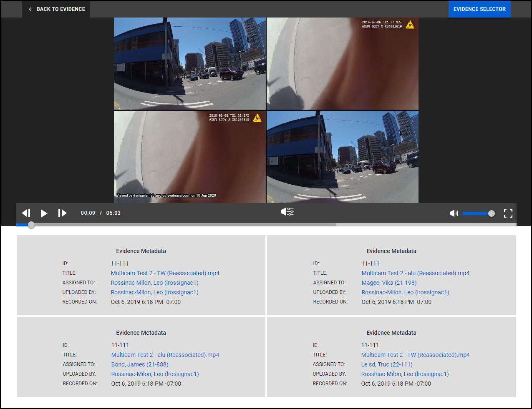Click the play button
The width and height of the screenshot is (532, 409).
(44, 213)
